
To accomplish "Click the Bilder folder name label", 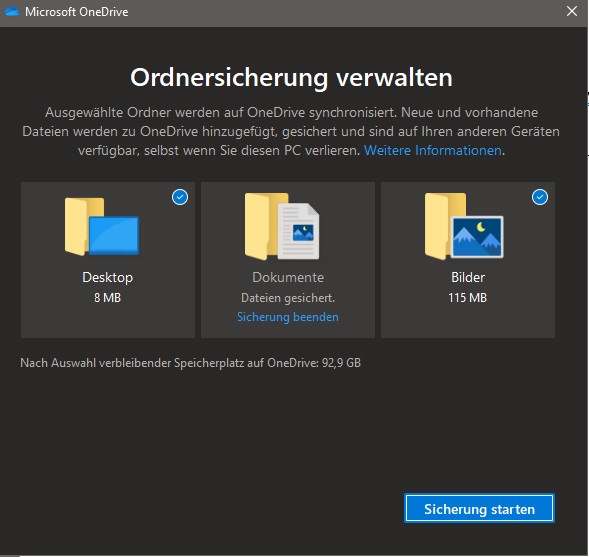I will (x=468, y=277).
